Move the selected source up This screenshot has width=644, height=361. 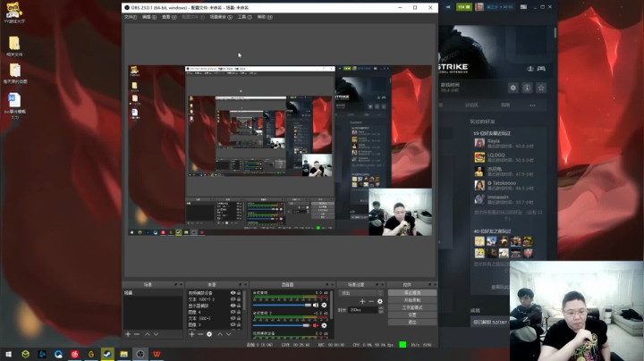pos(220,334)
